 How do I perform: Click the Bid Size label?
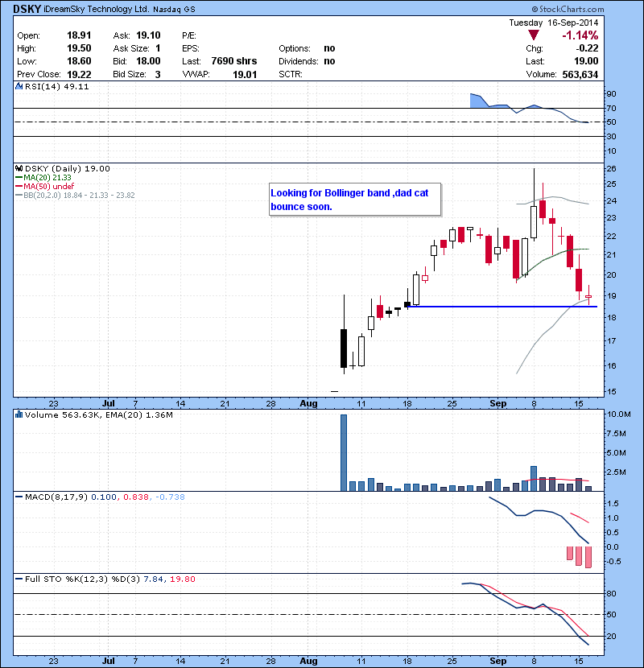pyautogui.click(x=130, y=75)
